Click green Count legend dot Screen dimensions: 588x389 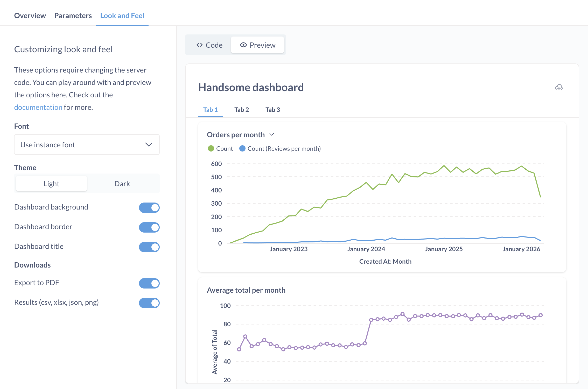click(x=211, y=148)
